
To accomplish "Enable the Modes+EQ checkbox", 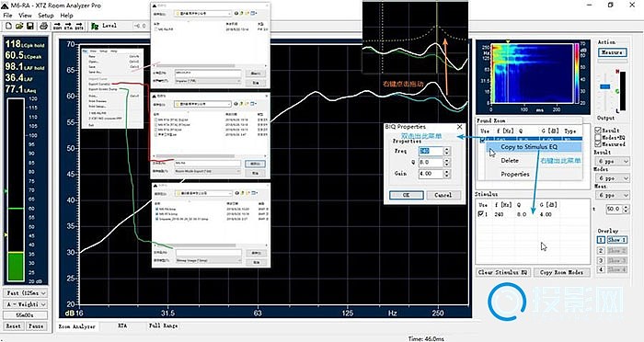I will click(x=598, y=137).
